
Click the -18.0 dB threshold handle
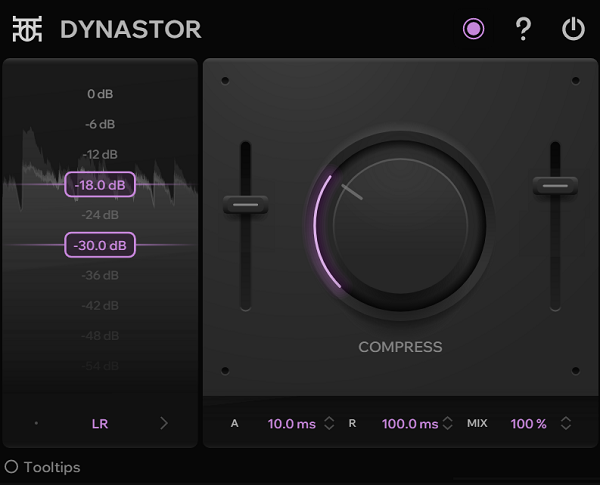(100, 185)
